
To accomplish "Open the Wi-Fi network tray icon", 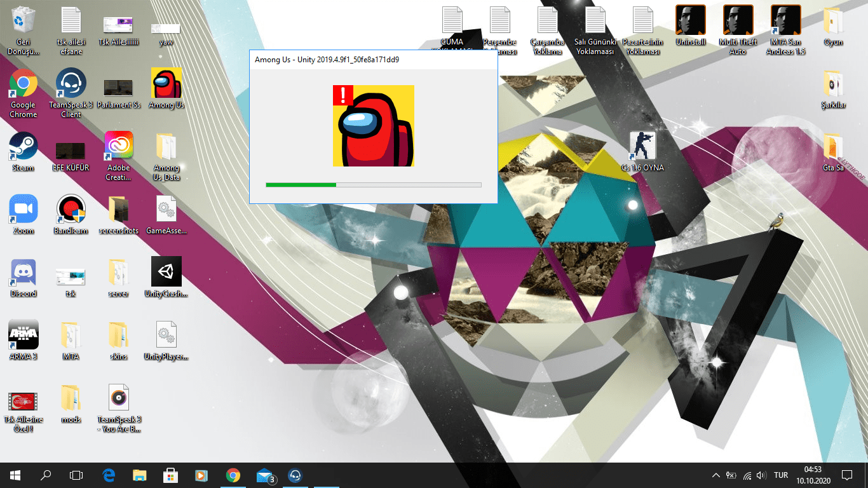I will [x=747, y=475].
